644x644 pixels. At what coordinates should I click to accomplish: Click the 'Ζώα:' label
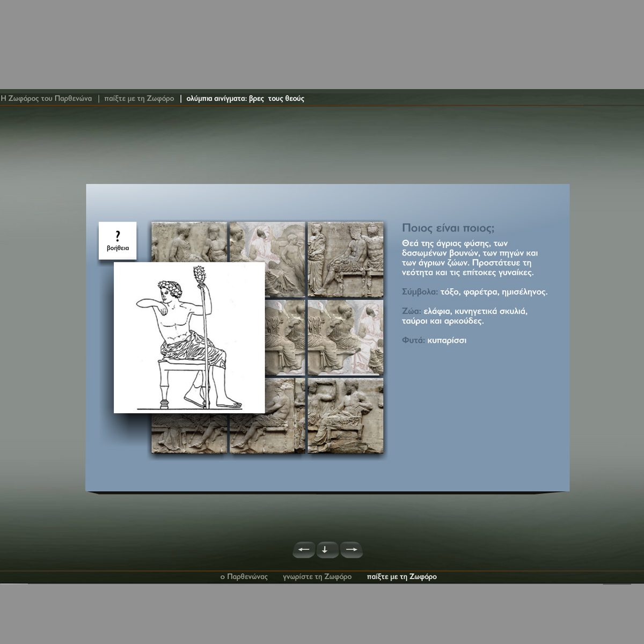click(412, 311)
